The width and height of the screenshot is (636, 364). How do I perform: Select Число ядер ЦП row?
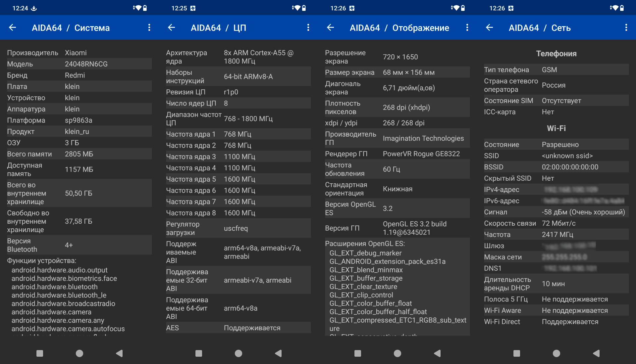pyautogui.click(x=238, y=103)
